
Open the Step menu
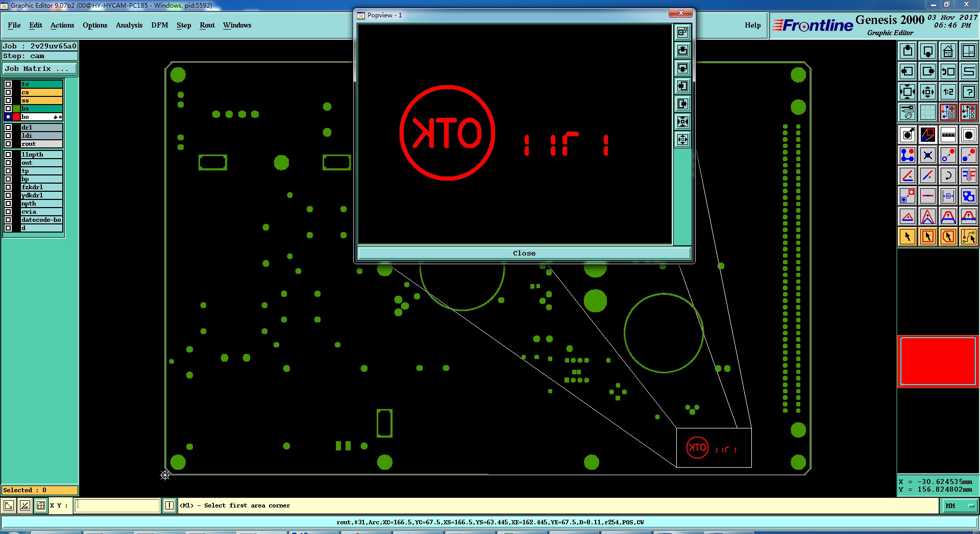click(184, 25)
